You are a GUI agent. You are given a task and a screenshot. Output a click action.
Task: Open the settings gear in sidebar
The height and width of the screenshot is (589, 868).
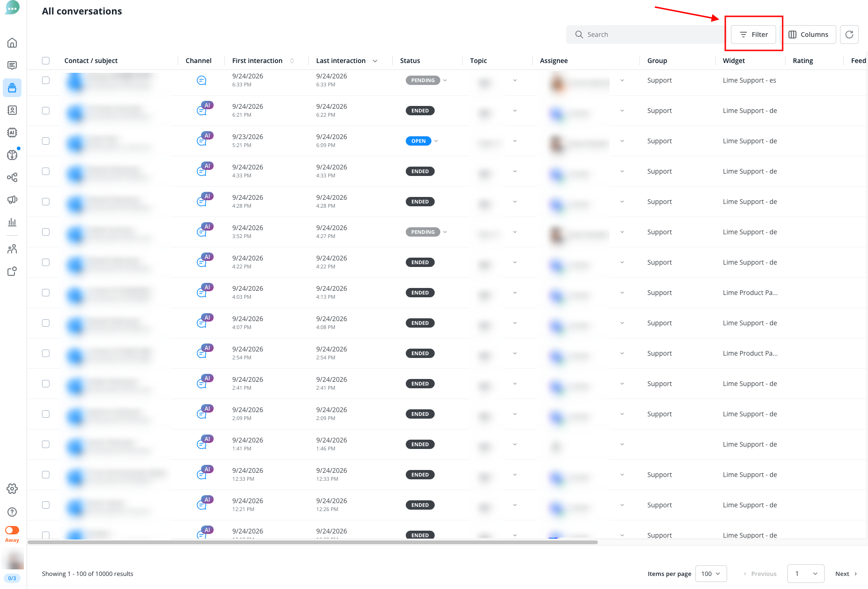(12, 489)
